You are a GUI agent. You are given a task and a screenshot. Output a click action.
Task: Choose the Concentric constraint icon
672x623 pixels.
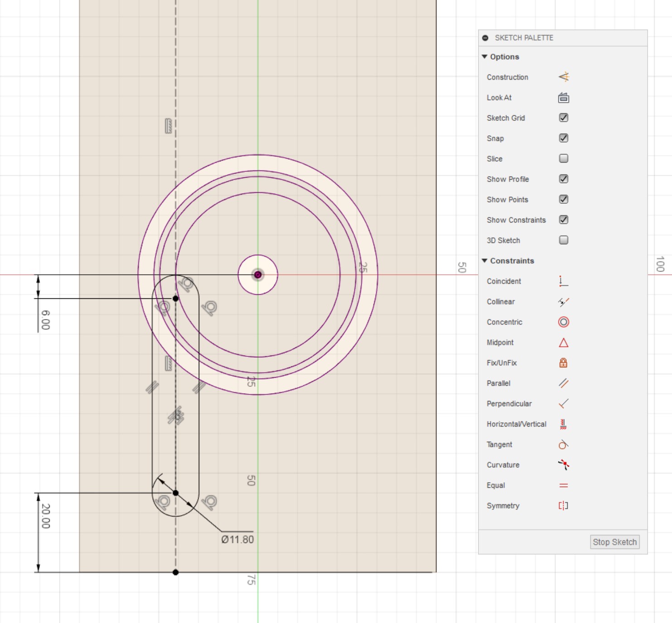coord(563,322)
